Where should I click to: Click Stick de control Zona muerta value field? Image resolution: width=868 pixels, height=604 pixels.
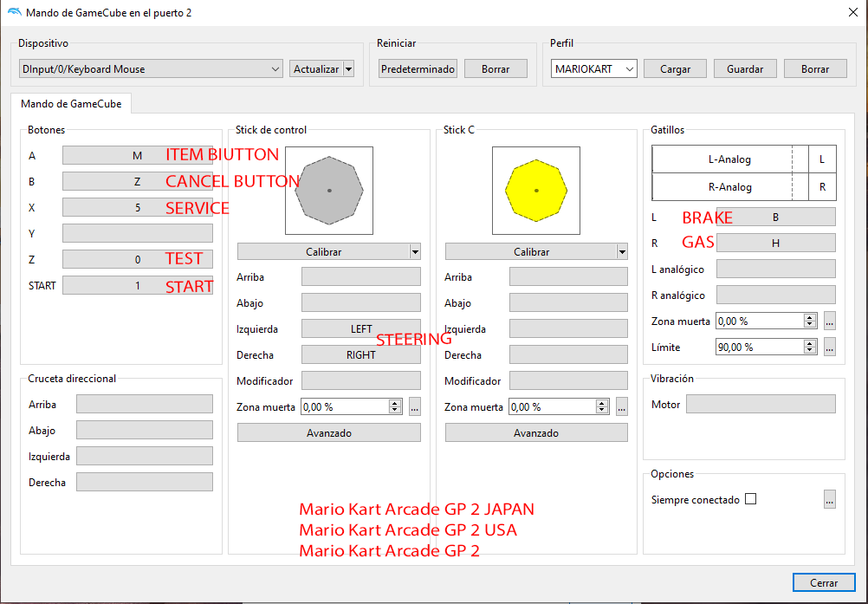pyautogui.click(x=344, y=407)
